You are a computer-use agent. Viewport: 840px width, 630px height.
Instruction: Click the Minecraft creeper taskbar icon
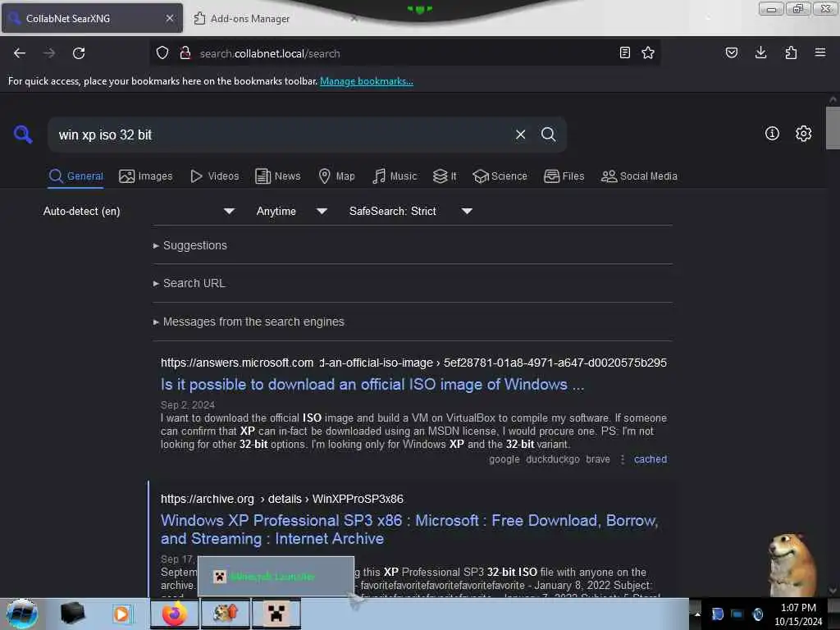[x=276, y=614]
